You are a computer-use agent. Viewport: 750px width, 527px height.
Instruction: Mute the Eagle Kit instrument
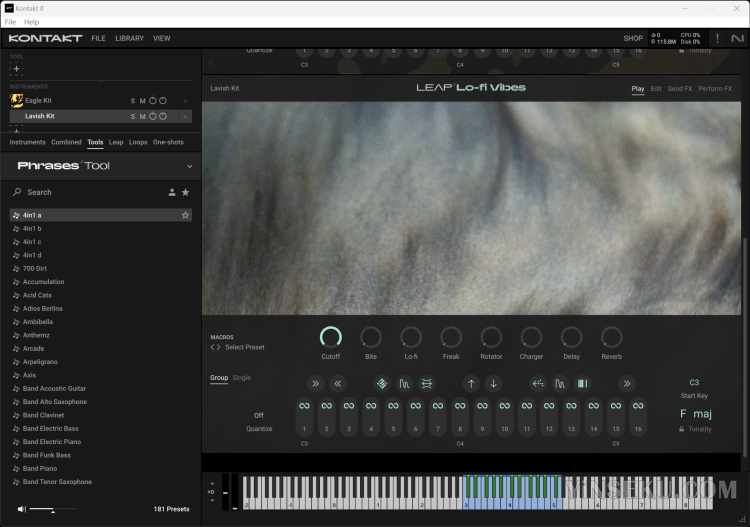143,101
